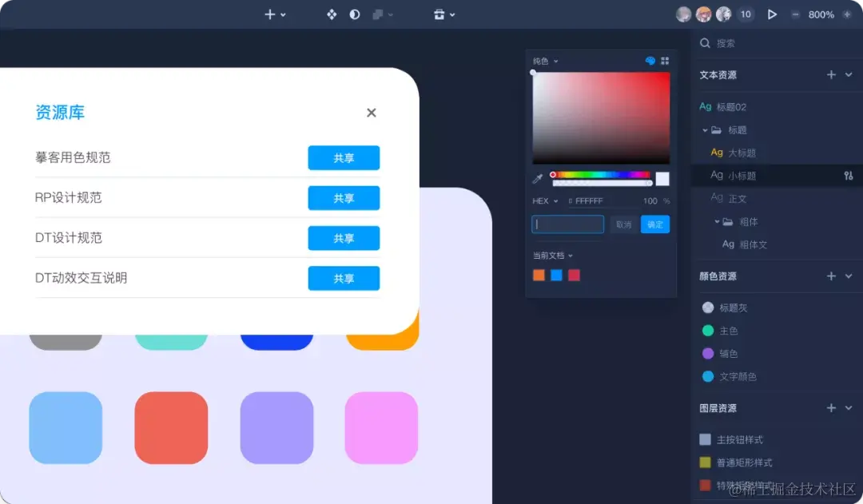Click the half-filled circle mask icon
Image resolution: width=863 pixels, height=504 pixels.
click(x=355, y=15)
